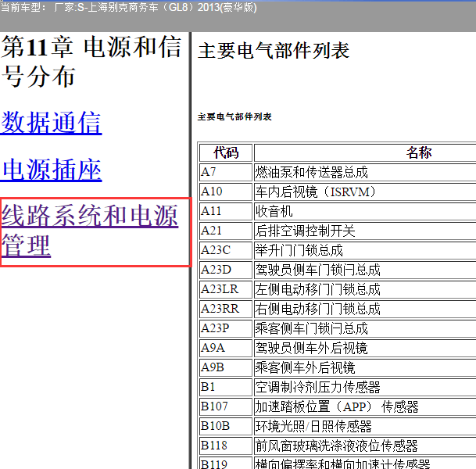Select the name 收音机
The image size is (476, 469).
coord(274,211)
